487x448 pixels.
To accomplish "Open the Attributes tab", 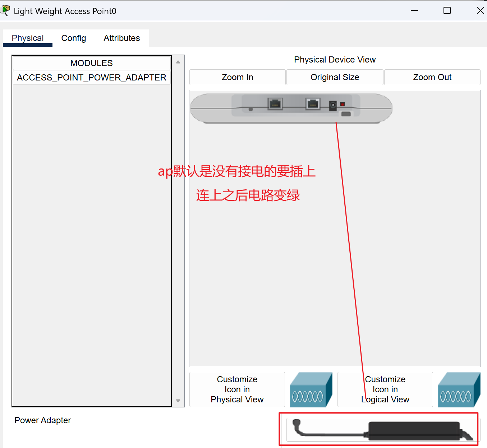I will coord(122,38).
